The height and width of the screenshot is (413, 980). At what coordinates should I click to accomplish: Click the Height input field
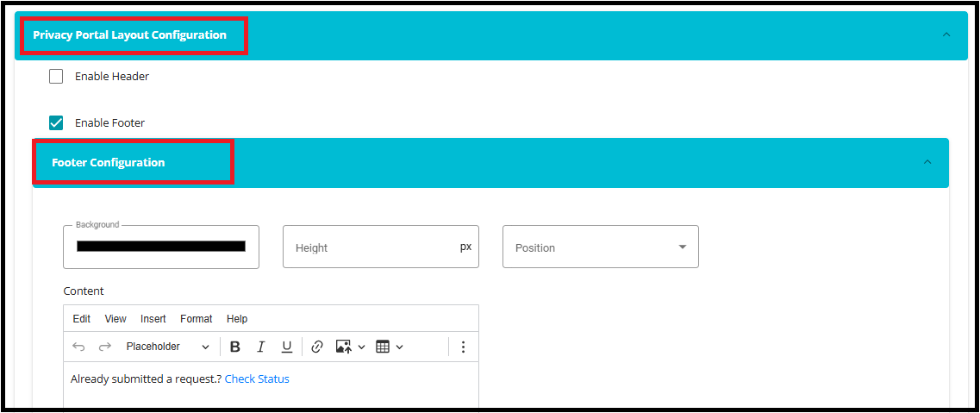371,247
